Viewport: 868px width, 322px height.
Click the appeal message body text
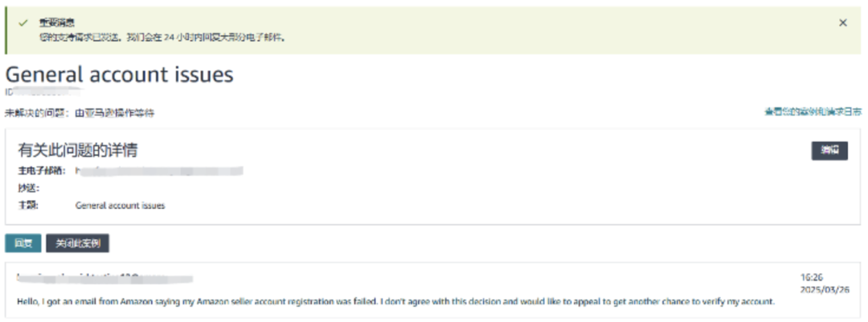click(x=395, y=302)
